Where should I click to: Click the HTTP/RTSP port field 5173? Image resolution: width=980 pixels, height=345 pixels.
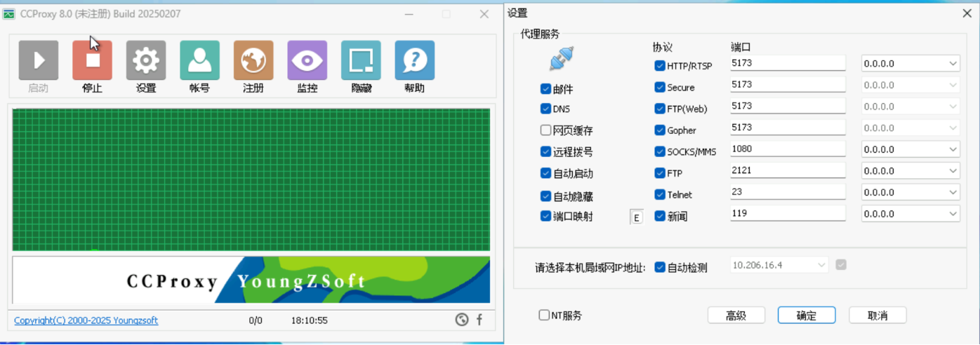pos(788,63)
